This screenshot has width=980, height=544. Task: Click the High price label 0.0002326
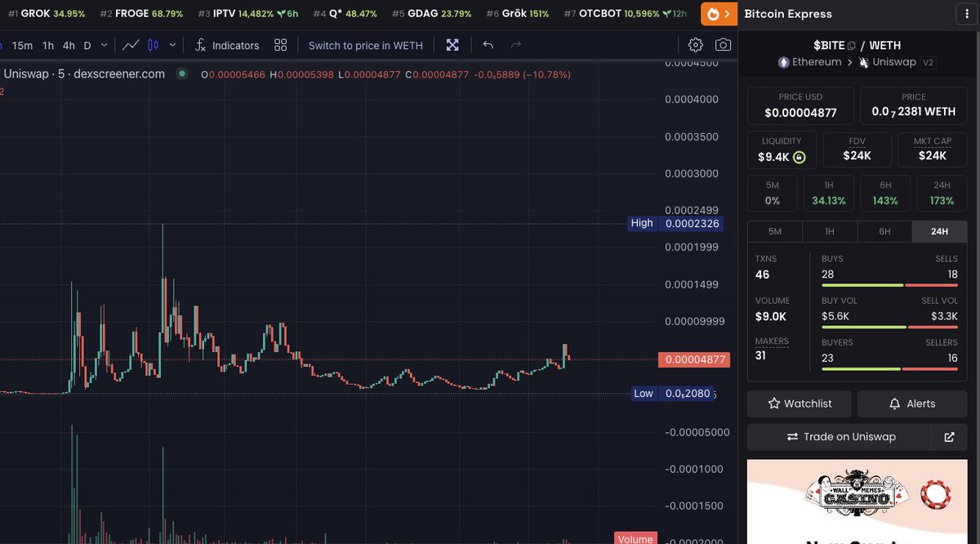click(677, 223)
